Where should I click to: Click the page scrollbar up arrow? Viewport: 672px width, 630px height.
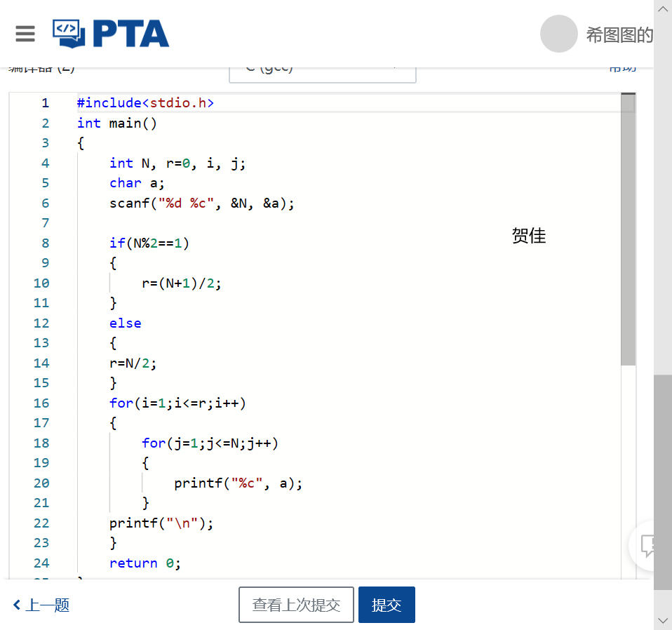pyautogui.click(x=663, y=9)
